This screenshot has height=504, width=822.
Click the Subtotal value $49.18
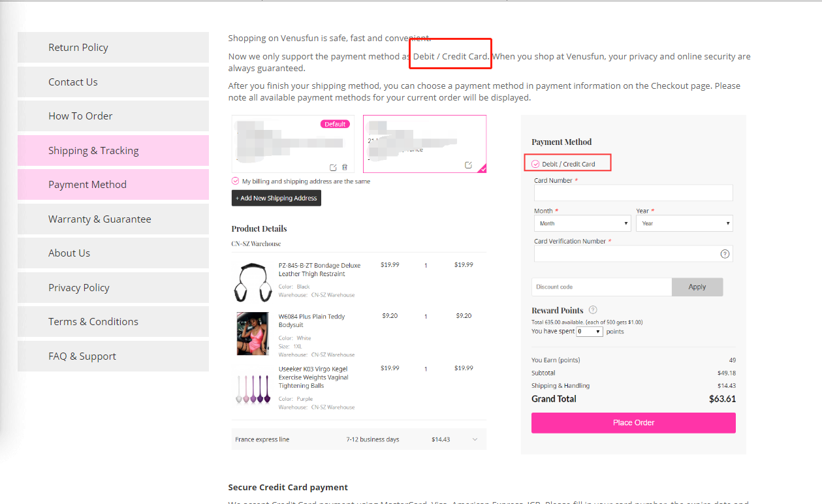[x=727, y=373]
